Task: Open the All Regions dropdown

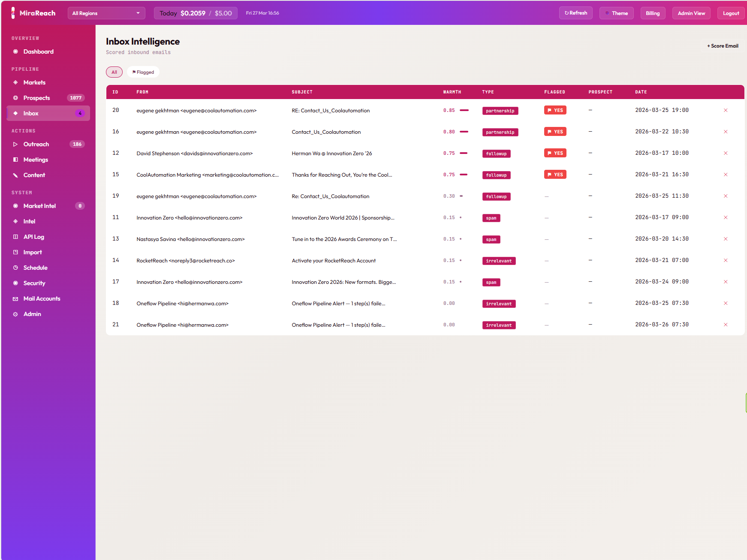Action: click(106, 13)
